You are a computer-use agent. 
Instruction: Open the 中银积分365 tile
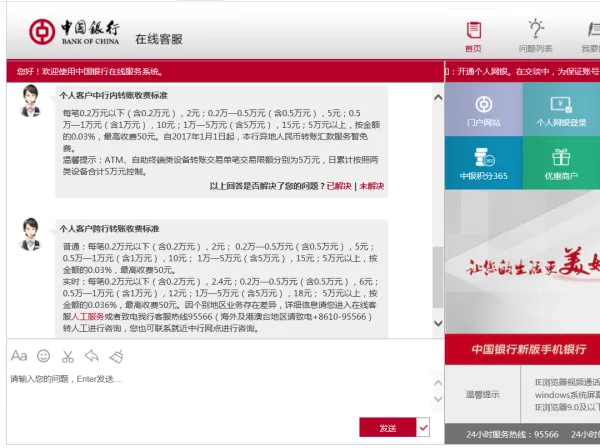click(x=484, y=163)
